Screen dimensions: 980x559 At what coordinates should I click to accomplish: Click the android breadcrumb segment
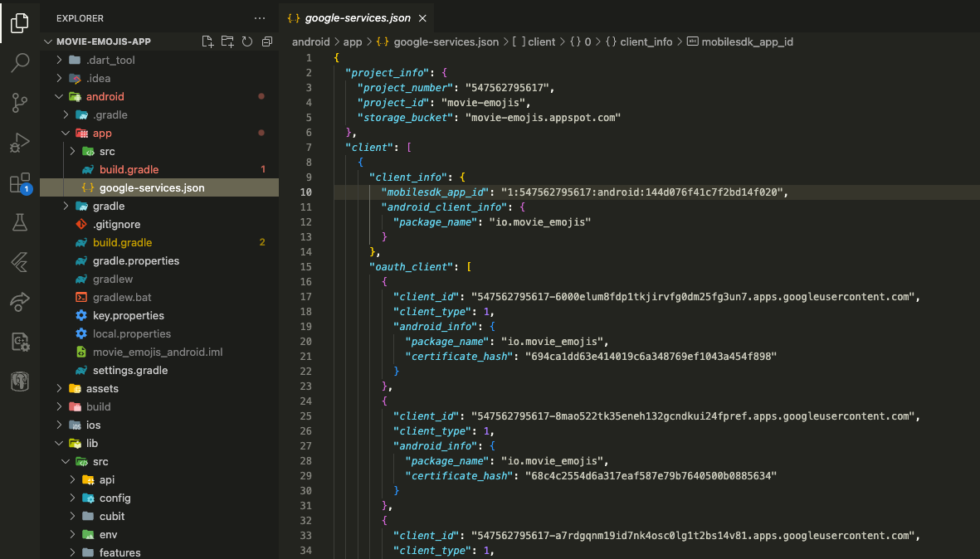coord(310,41)
